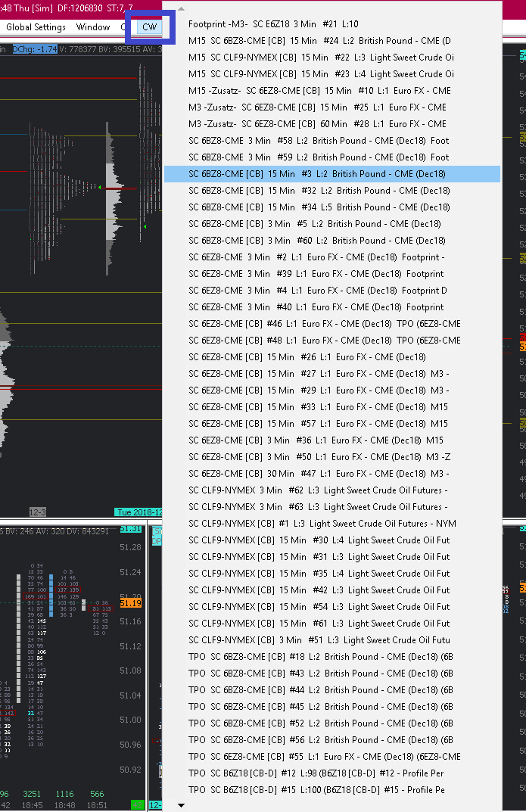
Task: Select SC CLF9-NYMEX 15 Min #35 L:4
Action: point(332,574)
